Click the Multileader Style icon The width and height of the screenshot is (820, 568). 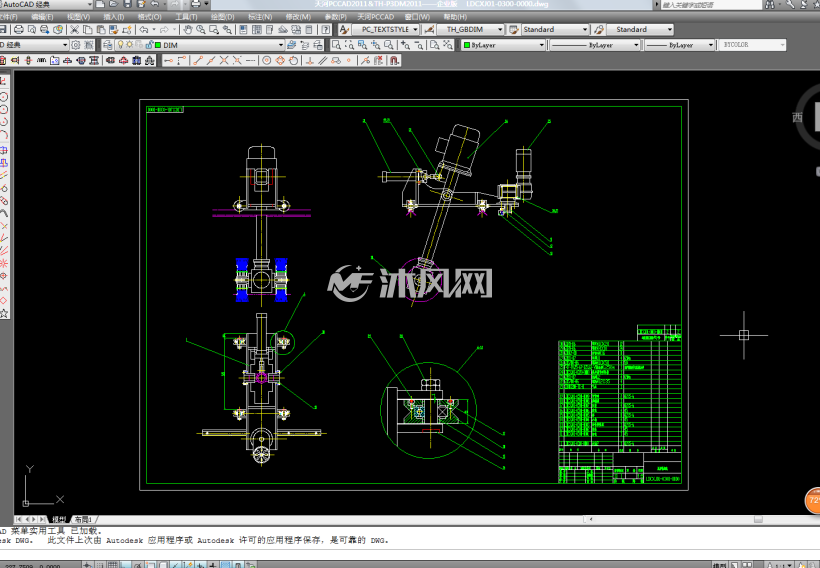(599, 30)
